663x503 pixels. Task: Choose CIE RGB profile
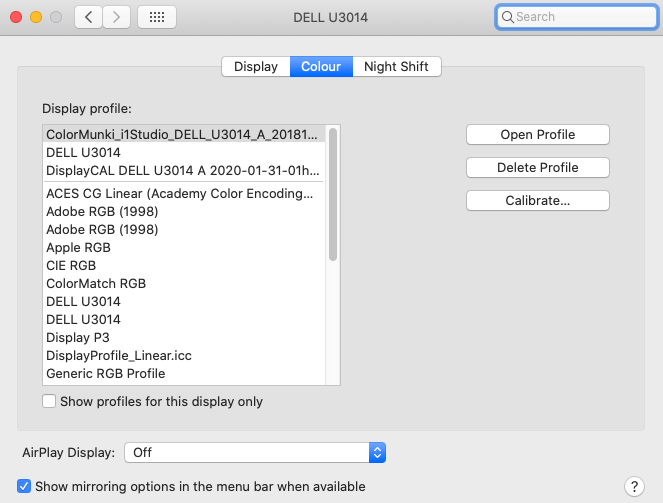click(184, 265)
